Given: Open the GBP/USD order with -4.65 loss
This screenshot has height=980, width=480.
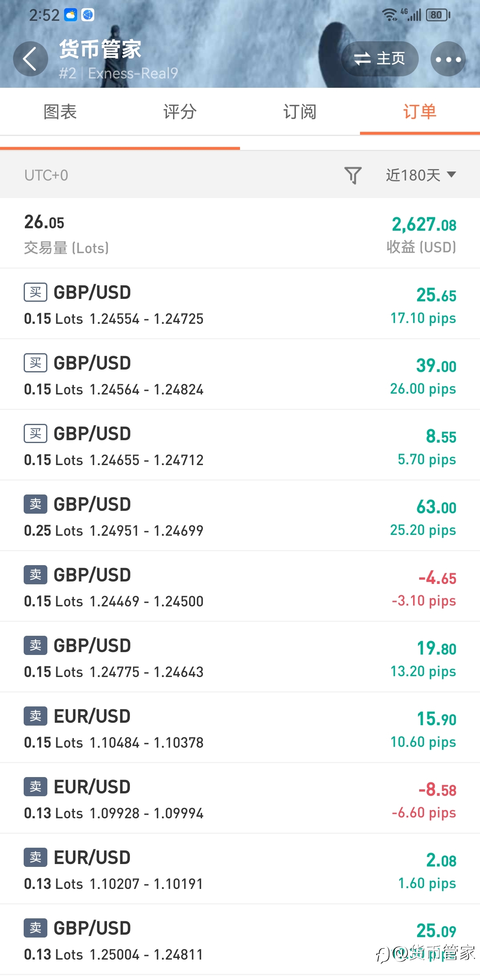Looking at the screenshot, I should [x=240, y=586].
